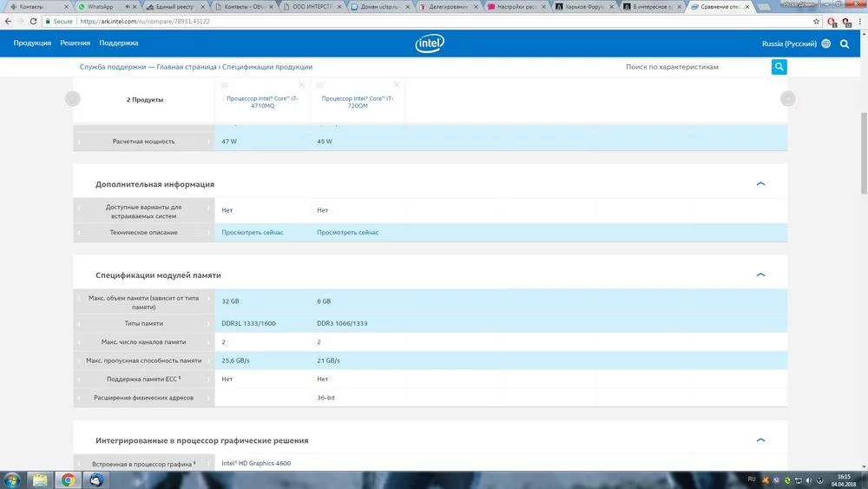Open the Продукция menu
This screenshot has height=489, width=868.
[x=32, y=43]
